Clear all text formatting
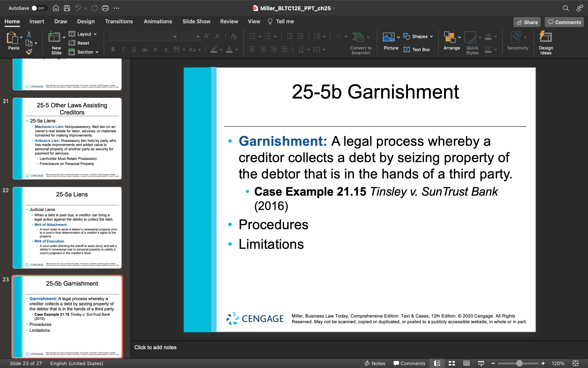The image size is (588, 368). (234, 36)
